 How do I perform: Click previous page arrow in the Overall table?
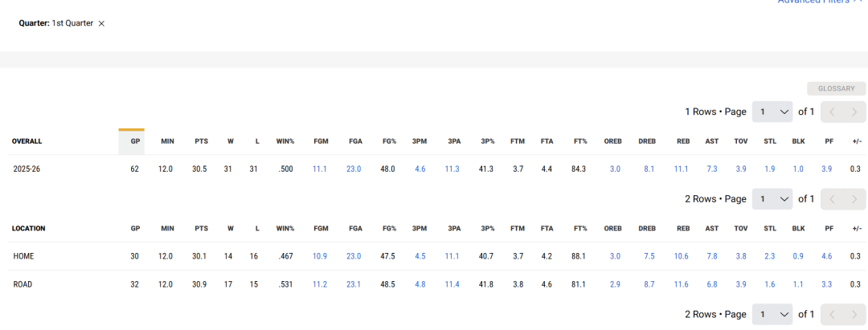(x=832, y=112)
